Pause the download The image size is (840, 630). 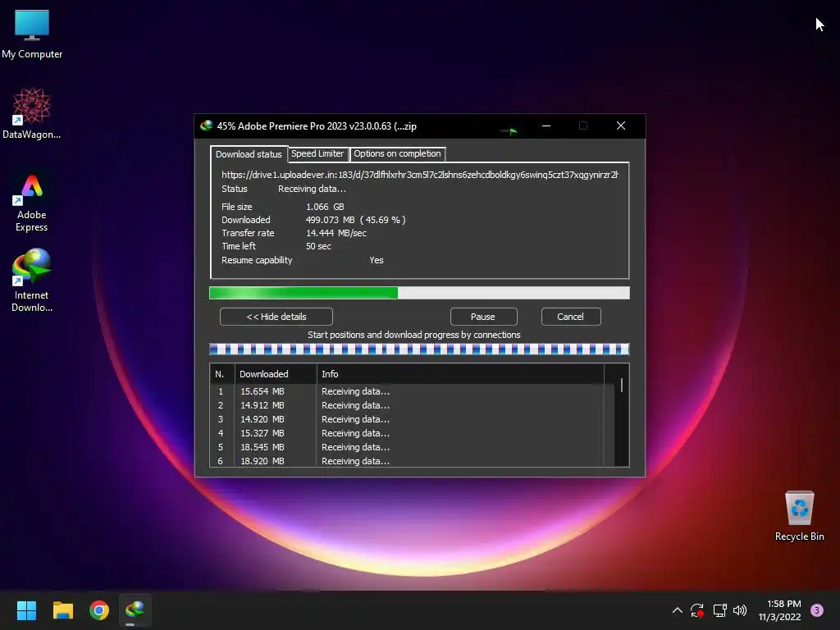click(483, 317)
